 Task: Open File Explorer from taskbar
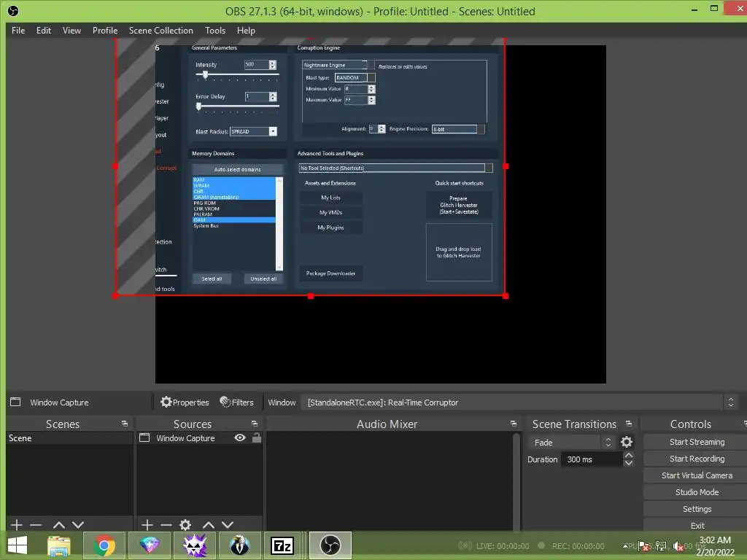coord(59,545)
